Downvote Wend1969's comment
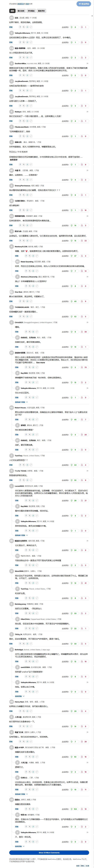Screen dimensions: 94x868 (x=82, y=583)
